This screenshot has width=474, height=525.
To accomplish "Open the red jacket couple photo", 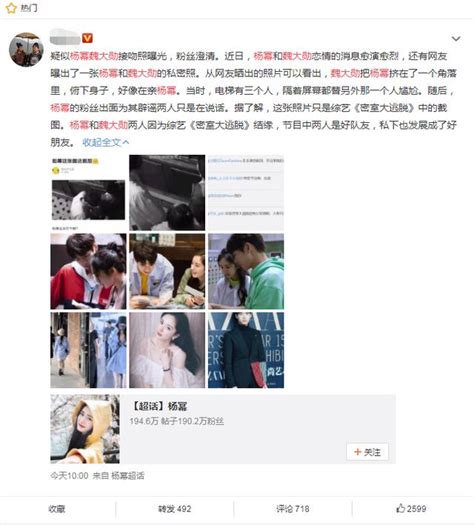I will click(x=88, y=271).
